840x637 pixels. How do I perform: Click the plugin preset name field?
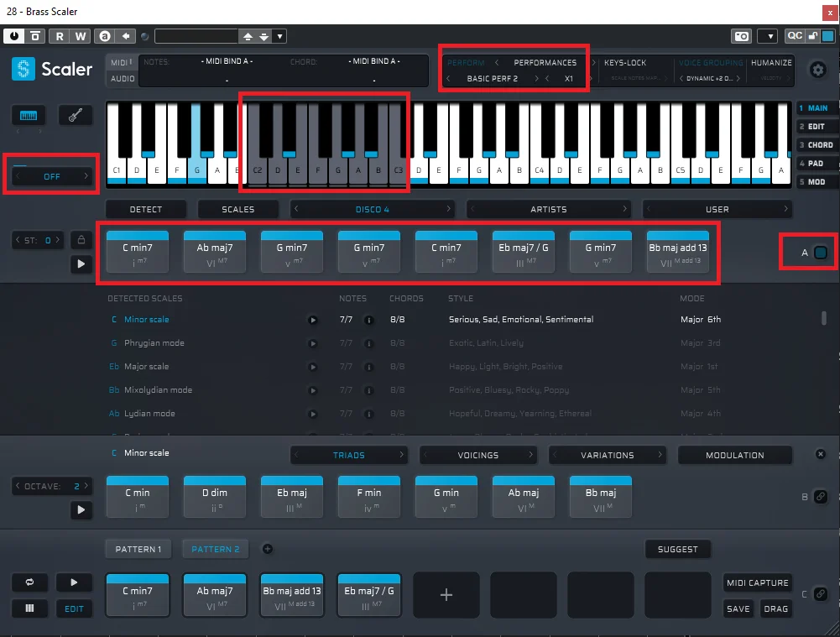coord(196,36)
